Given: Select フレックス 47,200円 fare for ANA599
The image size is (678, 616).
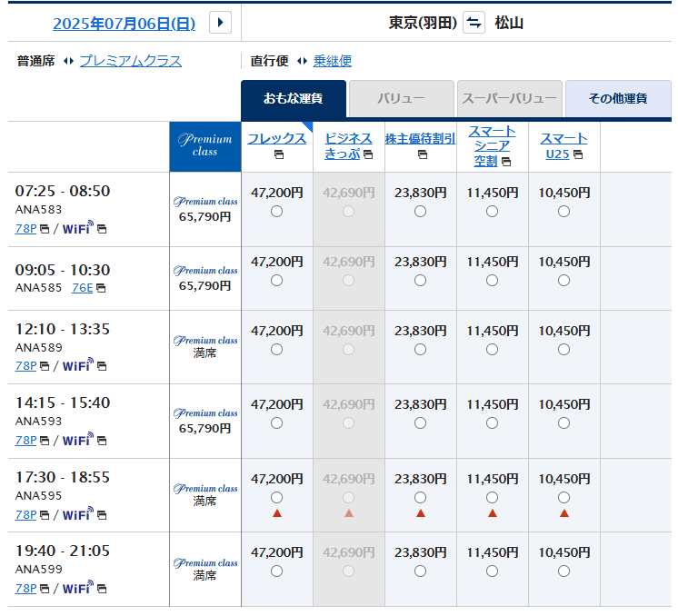Looking at the screenshot, I should [x=276, y=571].
